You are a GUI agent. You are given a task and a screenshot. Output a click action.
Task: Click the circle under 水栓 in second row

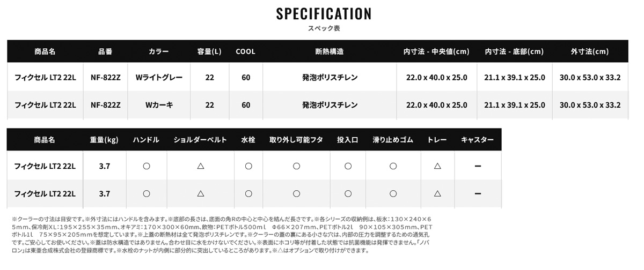[248, 193]
